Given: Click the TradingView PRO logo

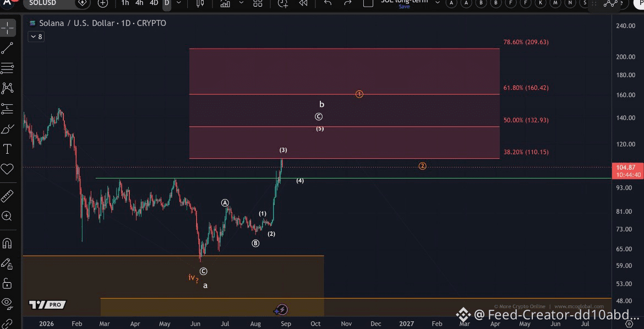Looking at the screenshot, I should (47, 305).
